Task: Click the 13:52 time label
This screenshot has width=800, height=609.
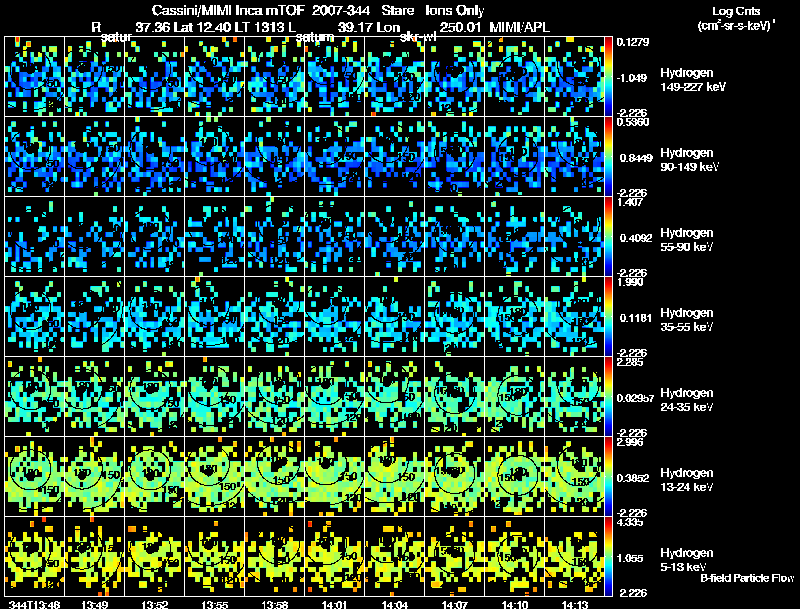Action: [155, 604]
